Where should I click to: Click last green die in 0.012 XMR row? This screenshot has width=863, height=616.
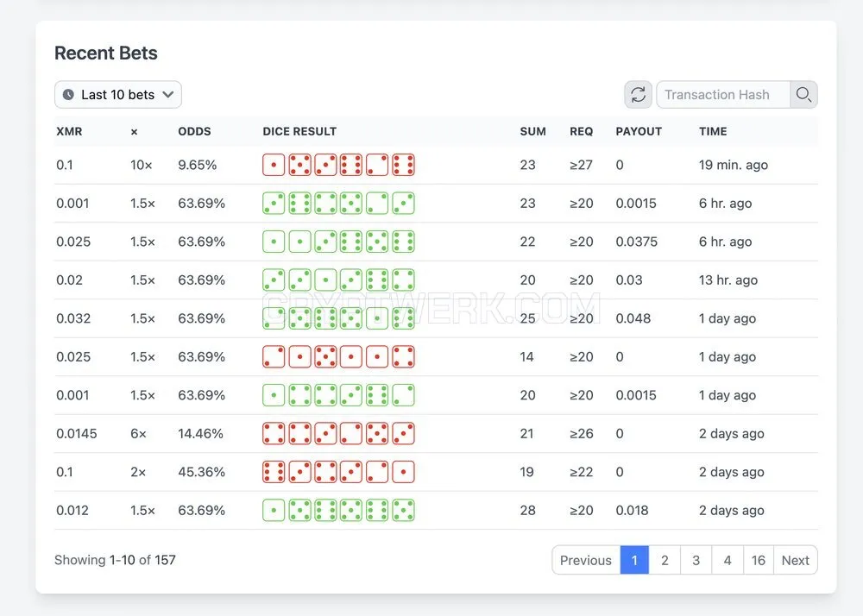tap(403, 511)
